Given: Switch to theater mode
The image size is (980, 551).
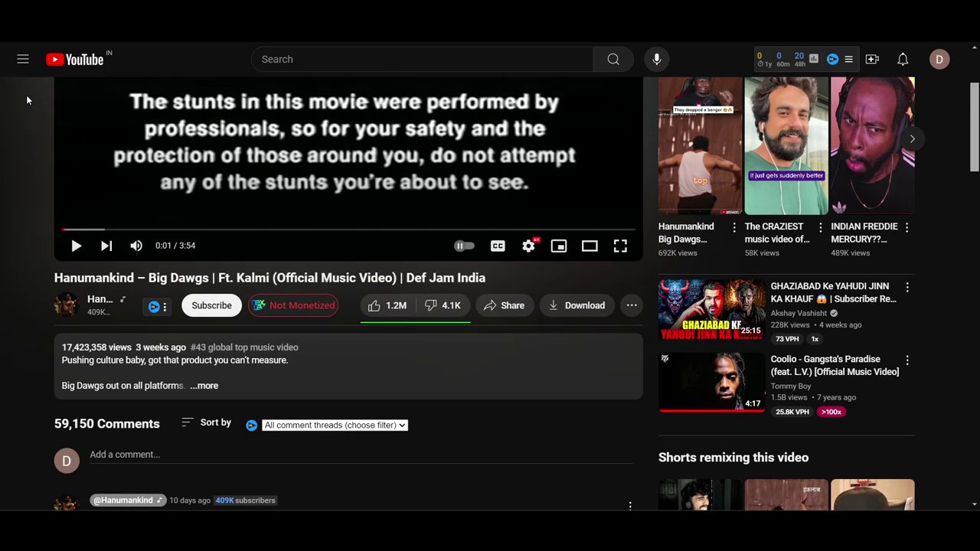Looking at the screenshot, I should point(590,246).
